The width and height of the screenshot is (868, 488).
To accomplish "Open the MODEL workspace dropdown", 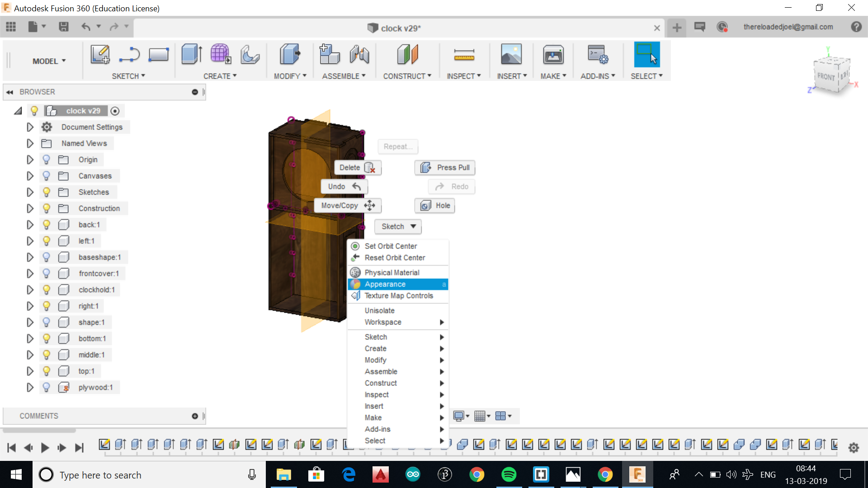I will click(49, 61).
